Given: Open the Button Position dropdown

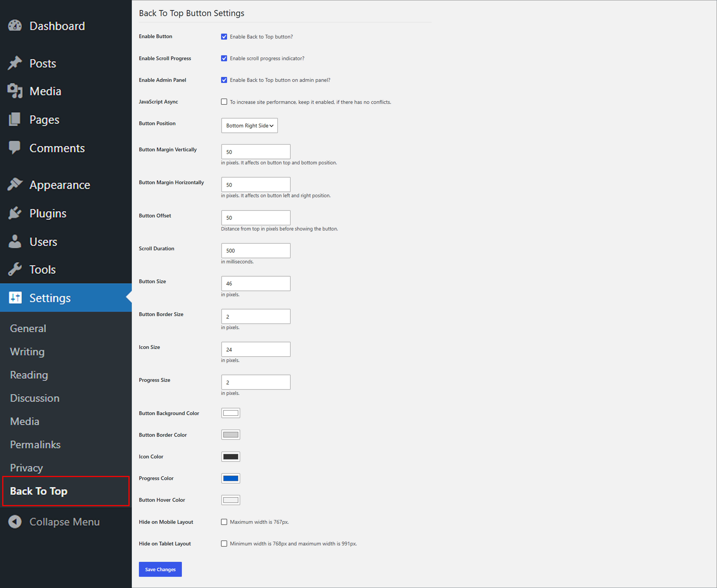Looking at the screenshot, I should (249, 126).
